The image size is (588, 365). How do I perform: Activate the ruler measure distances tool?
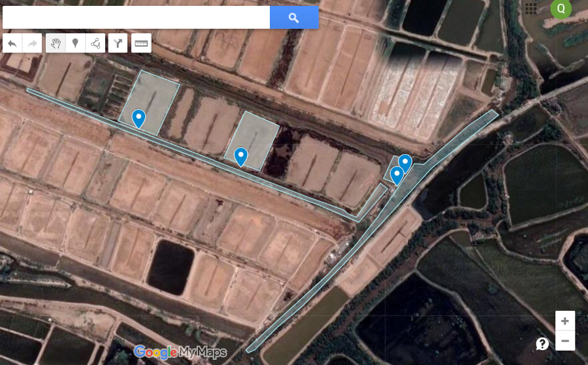click(141, 44)
